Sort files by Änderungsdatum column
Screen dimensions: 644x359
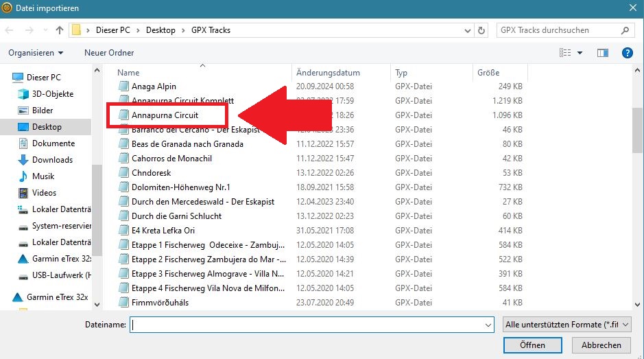tap(328, 72)
